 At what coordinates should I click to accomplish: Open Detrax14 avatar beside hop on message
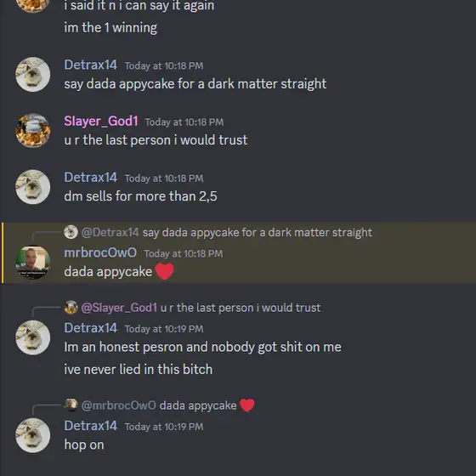coord(33,435)
